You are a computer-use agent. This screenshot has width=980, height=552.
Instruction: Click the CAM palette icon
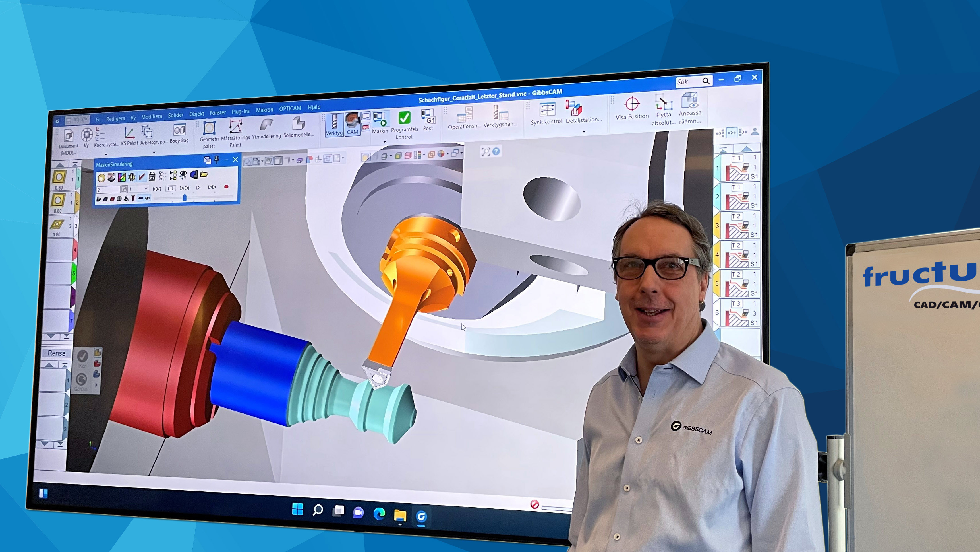[352, 123]
